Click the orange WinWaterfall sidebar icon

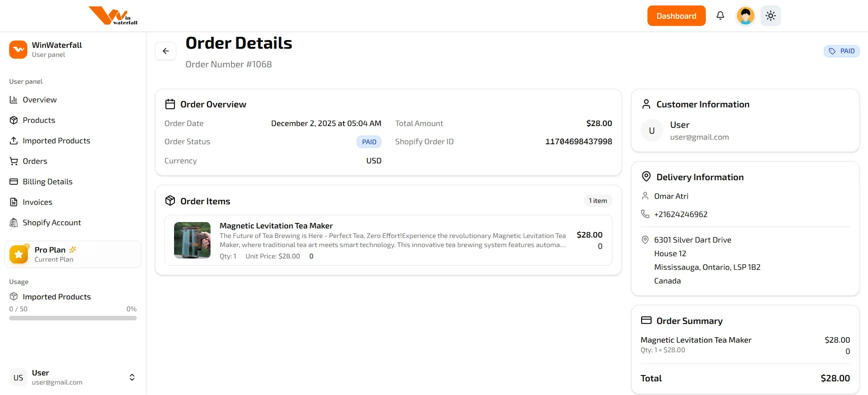pyautogui.click(x=18, y=50)
